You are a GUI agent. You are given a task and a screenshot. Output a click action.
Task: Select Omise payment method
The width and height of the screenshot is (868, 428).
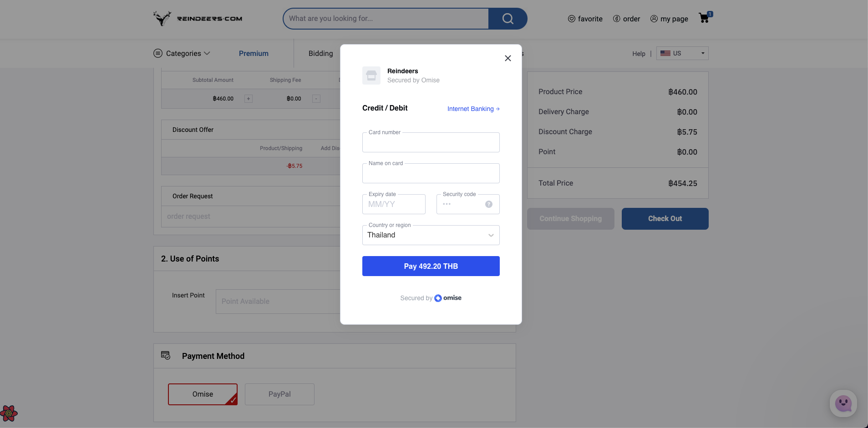pyautogui.click(x=203, y=394)
